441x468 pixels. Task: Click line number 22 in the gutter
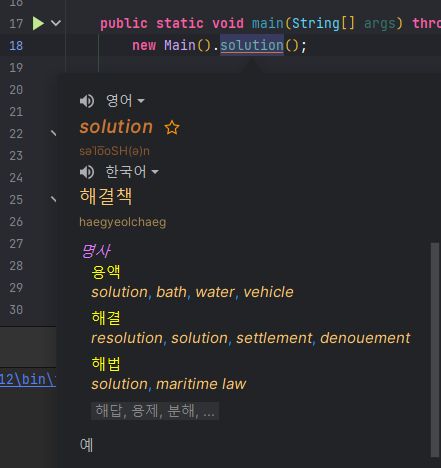(x=16, y=134)
